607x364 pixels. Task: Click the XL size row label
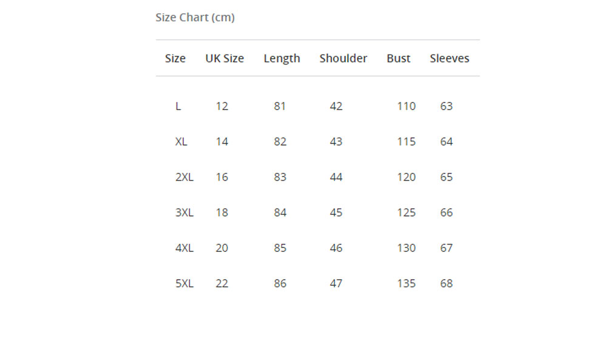pos(181,141)
